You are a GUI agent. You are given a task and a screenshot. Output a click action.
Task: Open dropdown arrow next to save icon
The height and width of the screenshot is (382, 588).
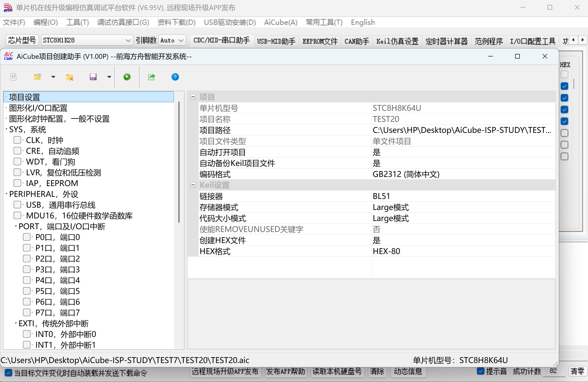109,77
